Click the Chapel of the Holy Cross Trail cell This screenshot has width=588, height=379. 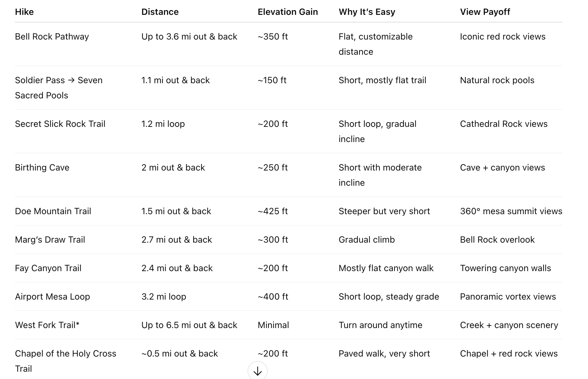65,361
